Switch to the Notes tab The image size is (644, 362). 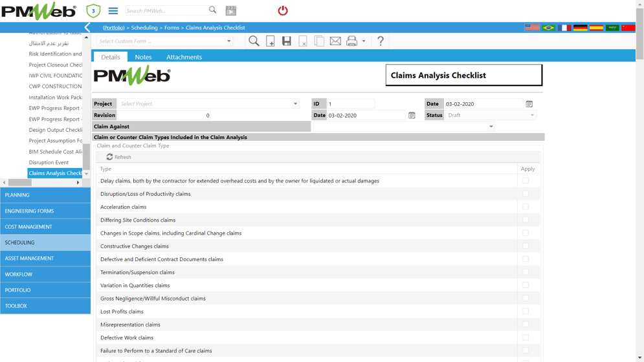coord(143,57)
